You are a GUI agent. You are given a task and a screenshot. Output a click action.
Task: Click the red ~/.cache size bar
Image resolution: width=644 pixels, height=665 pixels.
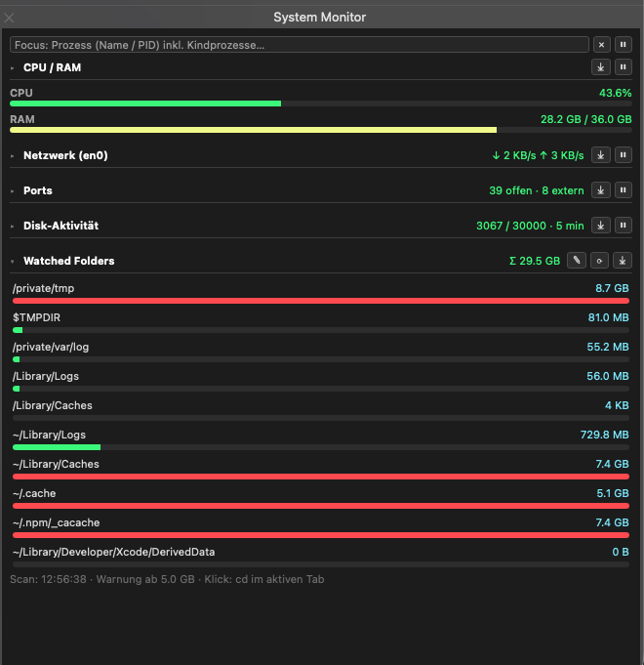tap(321, 506)
